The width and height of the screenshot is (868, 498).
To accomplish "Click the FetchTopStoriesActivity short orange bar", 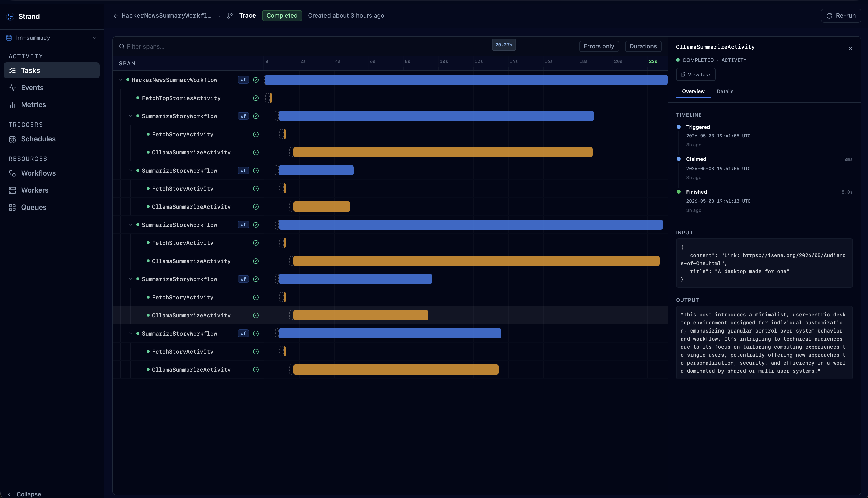I will (x=270, y=98).
